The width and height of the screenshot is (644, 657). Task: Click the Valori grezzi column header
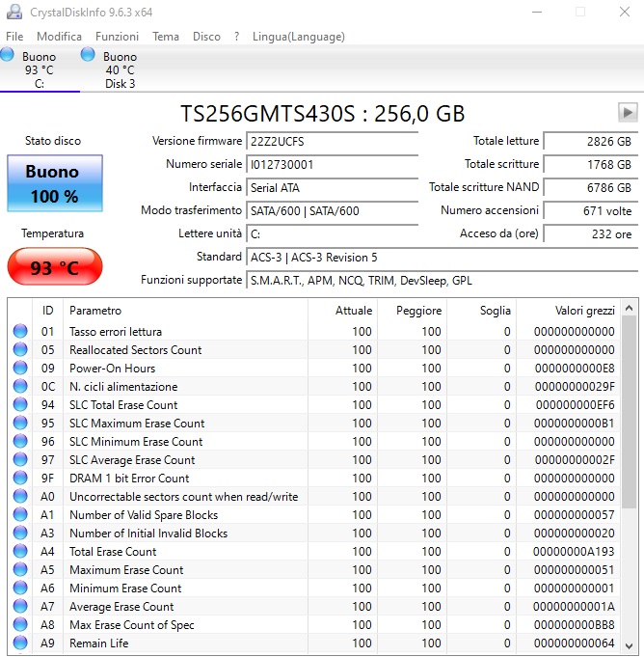(569, 311)
